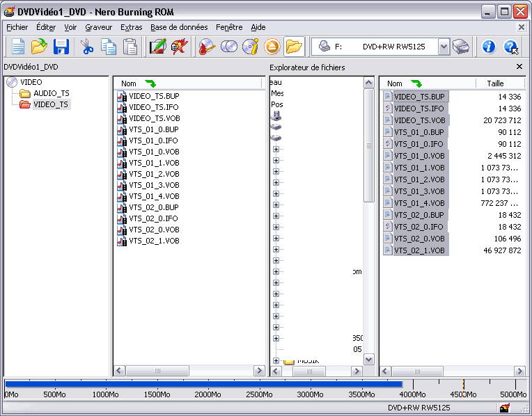
Task: Open an existing compilation via the folder icon
Action: (39, 47)
